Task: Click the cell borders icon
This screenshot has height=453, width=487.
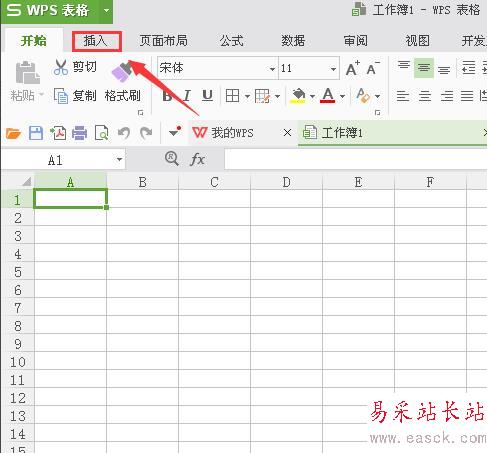Action: point(232,96)
